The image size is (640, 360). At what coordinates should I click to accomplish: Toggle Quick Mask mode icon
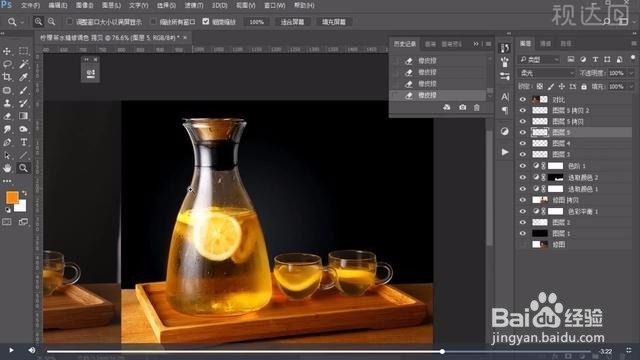(7, 222)
